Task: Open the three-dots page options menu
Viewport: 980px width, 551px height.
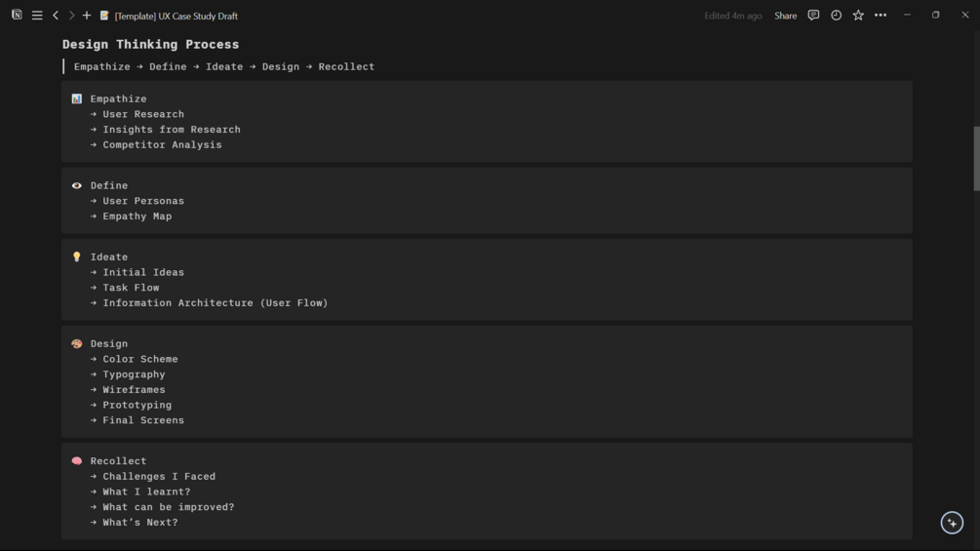Action: (x=881, y=16)
